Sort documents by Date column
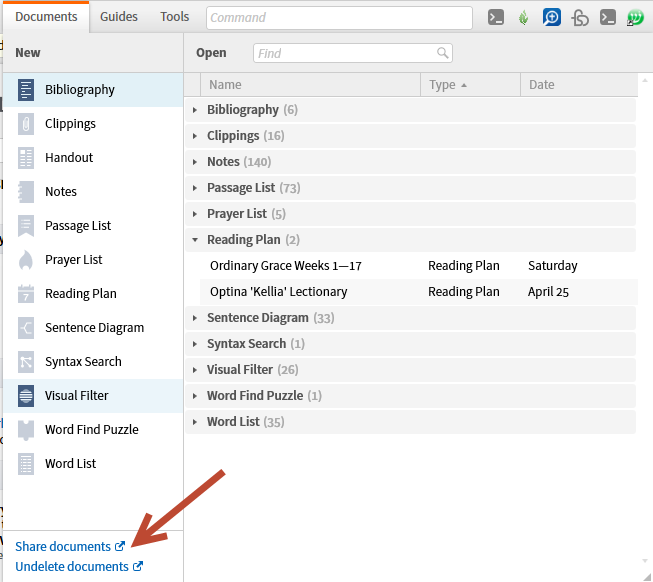653x582 pixels. click(579, 85)
